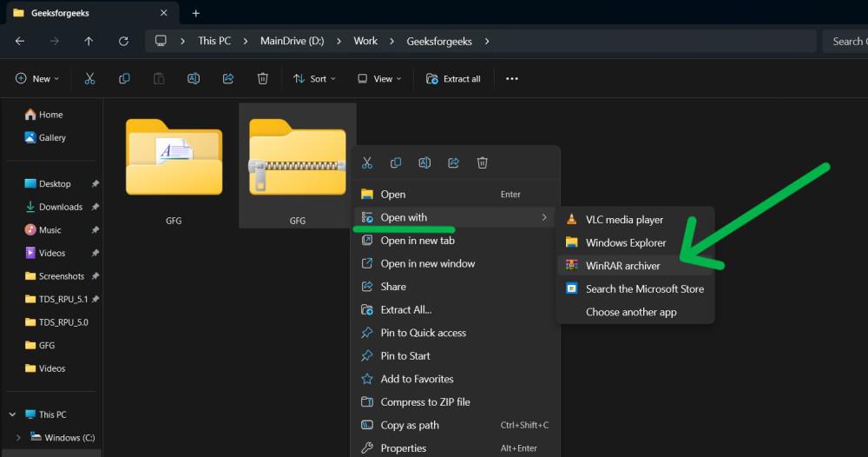Click the Geeksforgeeks breadcrumb in the address bar
Screen dimensions: 868x457
[x=439, y=41]
